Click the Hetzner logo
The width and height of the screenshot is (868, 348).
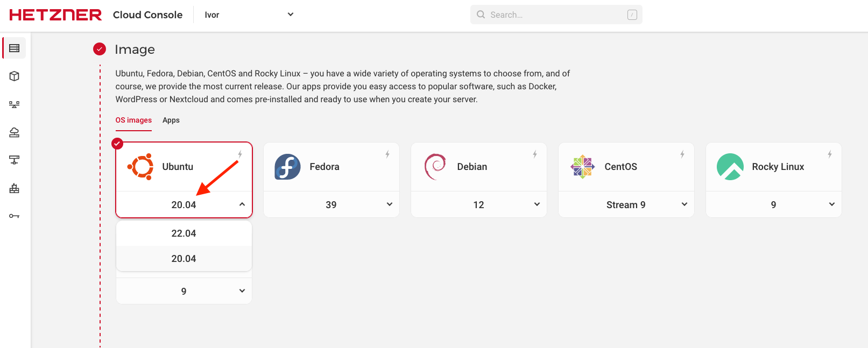click(x=55, y=15)
